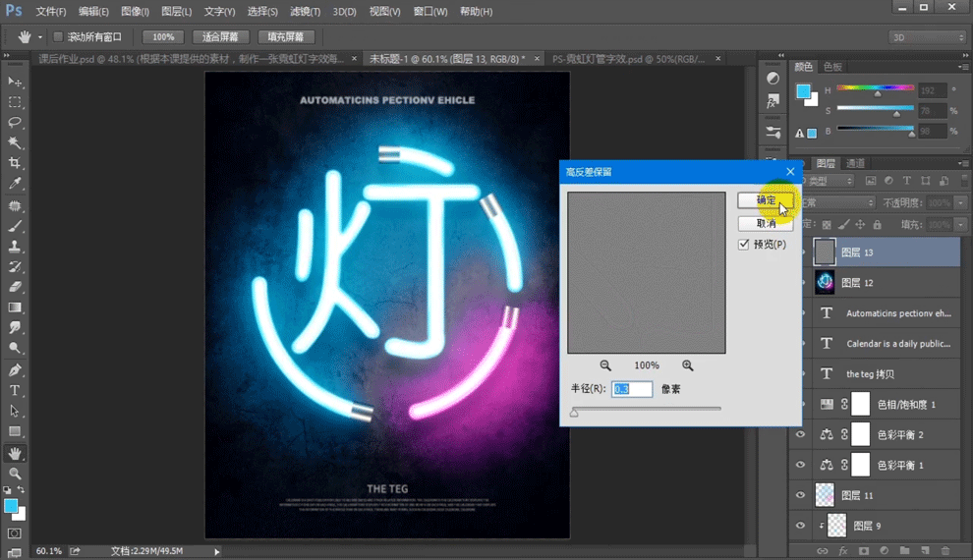973x560 pixels.
Task: Open the fill (填充) dropdown arrow
Action: (x=960, y=225)
